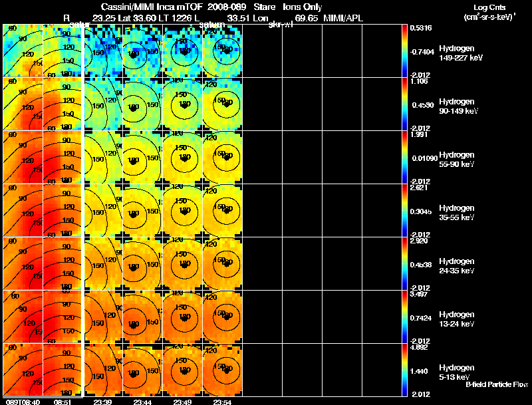Open the 55-90 keV image at 23:39
The image size is (532, 405).
(103, 157)
